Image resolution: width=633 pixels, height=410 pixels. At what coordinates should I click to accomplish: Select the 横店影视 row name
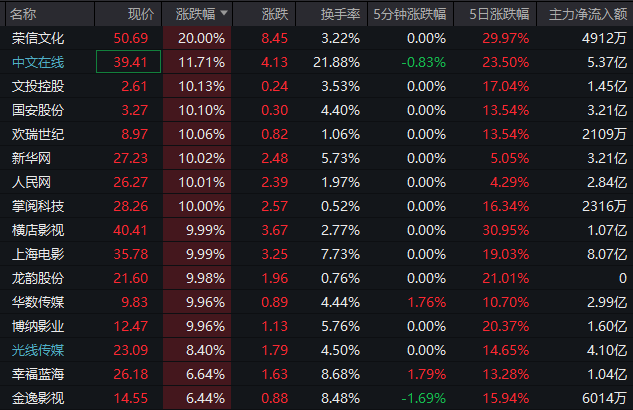point(38,230)
